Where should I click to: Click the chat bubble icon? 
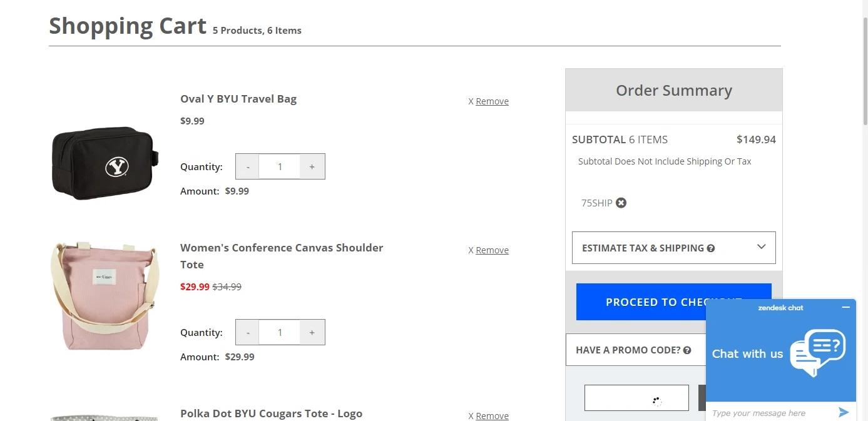point(818,352)
